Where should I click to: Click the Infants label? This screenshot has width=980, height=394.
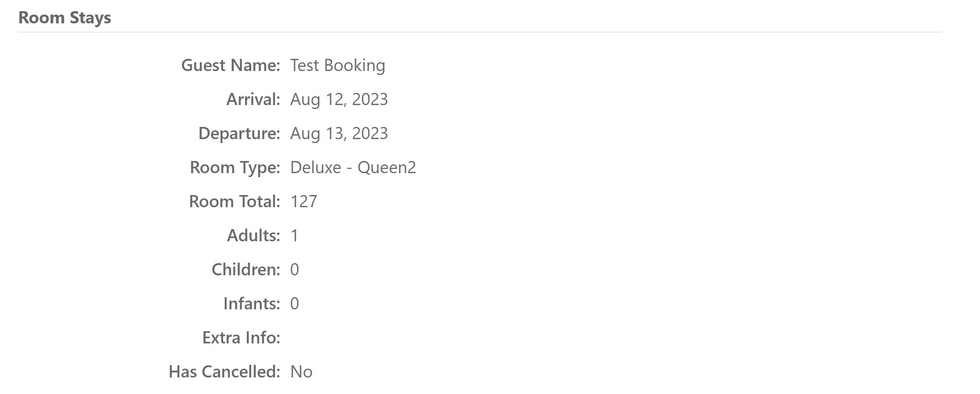pos(252,304)
